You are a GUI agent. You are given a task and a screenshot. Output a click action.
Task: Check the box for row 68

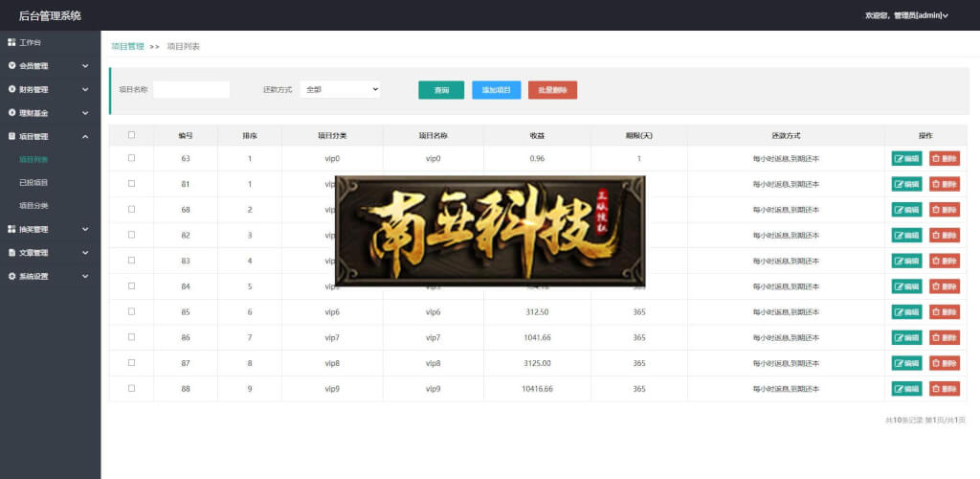pos(131,209)
